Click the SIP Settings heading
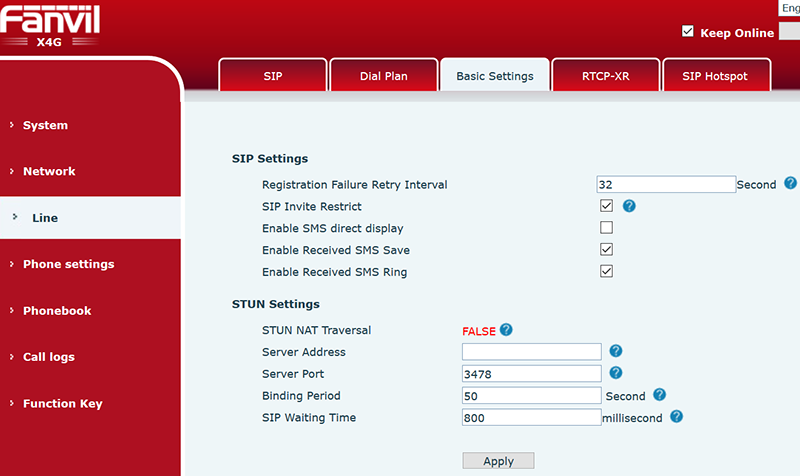Screen dimensions: 800x476 270,159
